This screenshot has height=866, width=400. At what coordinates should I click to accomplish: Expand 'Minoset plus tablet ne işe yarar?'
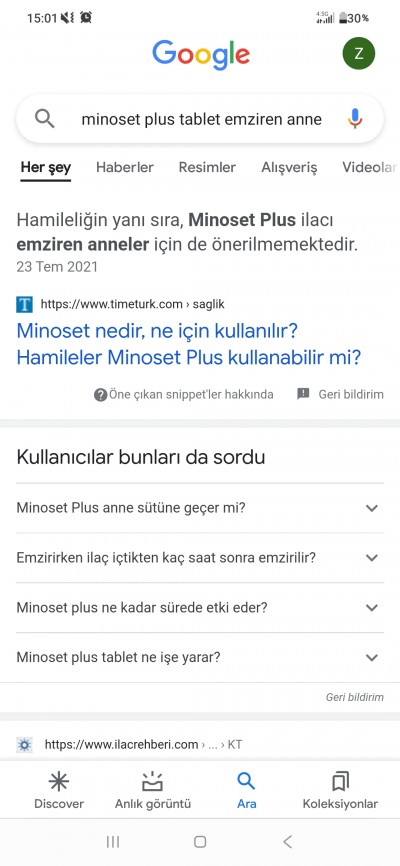(x=200, y=657)
